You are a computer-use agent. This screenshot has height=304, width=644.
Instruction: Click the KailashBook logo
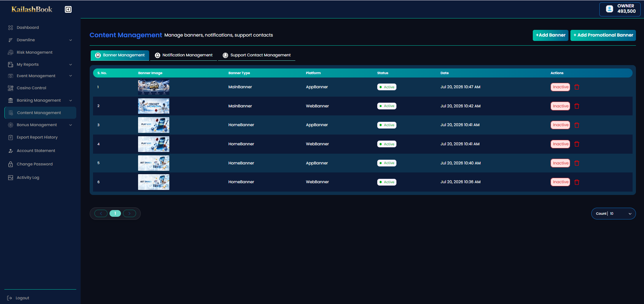click(x=32, y=9)
